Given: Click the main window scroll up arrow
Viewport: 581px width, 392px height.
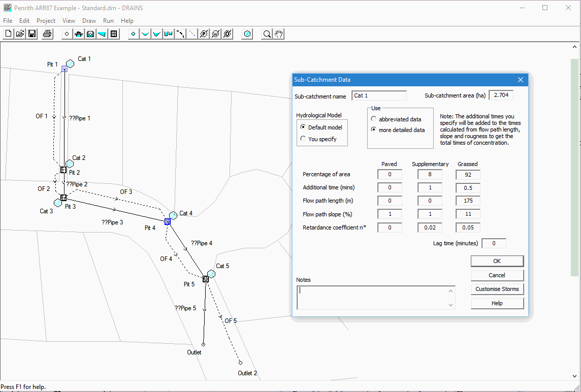Looking at the screenshot, I should (574, 47).
